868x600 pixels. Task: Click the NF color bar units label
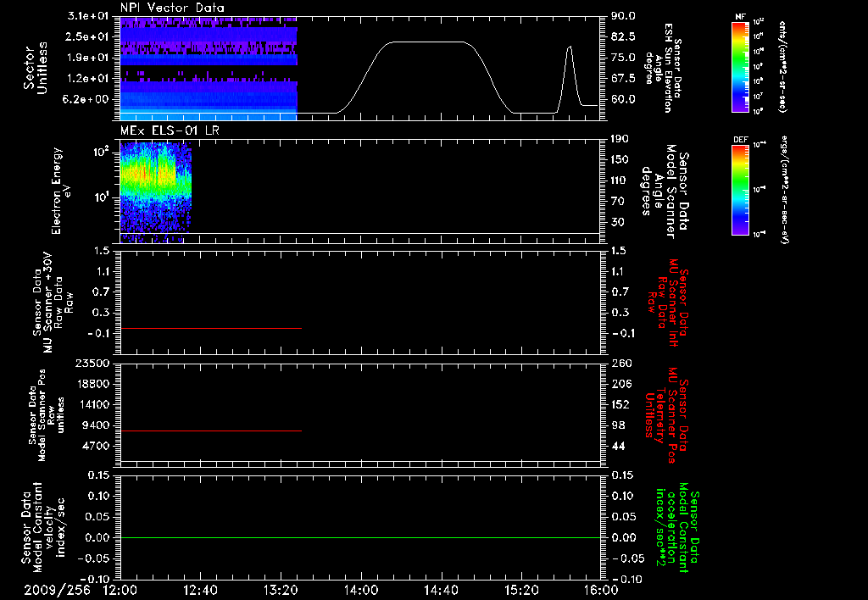coord(782,66)
